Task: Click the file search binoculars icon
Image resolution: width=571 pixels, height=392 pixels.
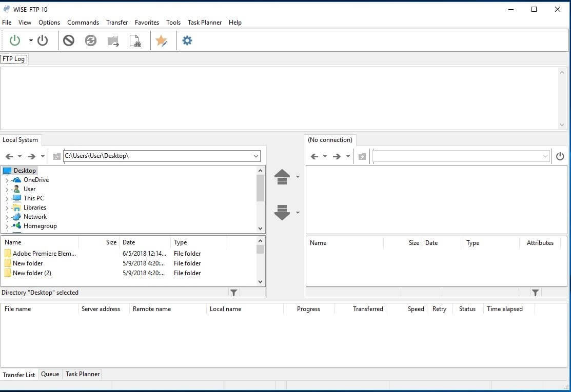Action: (x=135, y=41)
